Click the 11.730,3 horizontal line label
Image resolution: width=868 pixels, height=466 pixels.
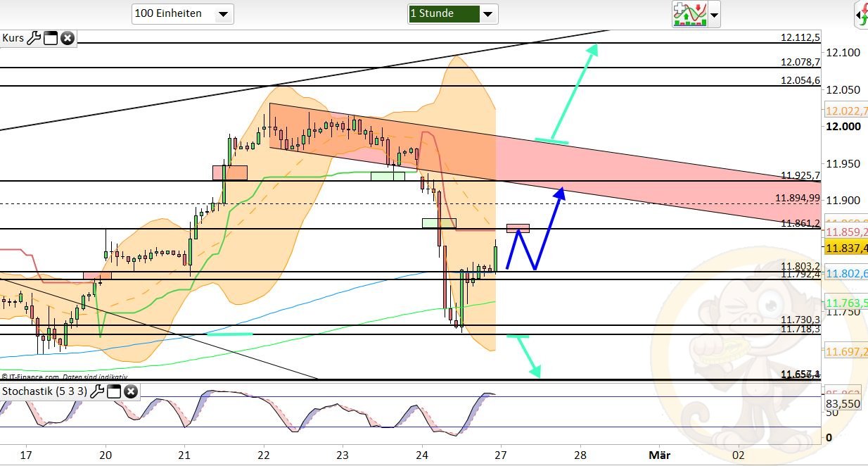(800, 320)
